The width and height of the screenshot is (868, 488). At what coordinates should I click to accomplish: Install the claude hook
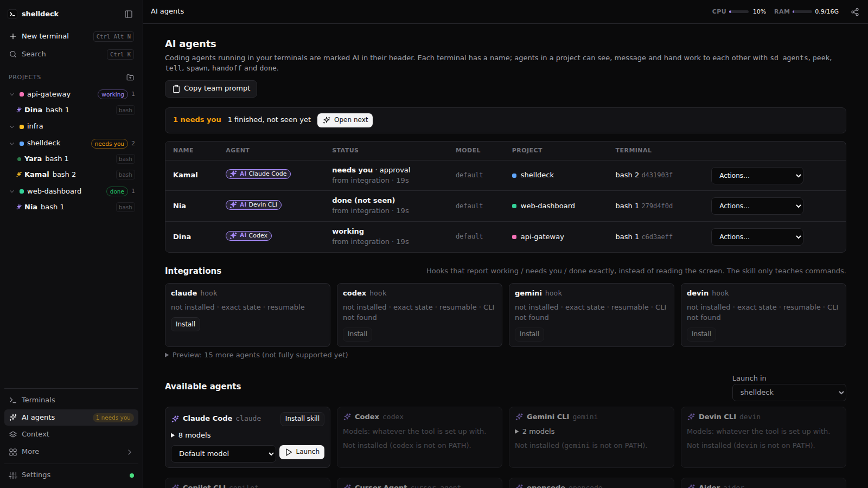pos(186,324)
